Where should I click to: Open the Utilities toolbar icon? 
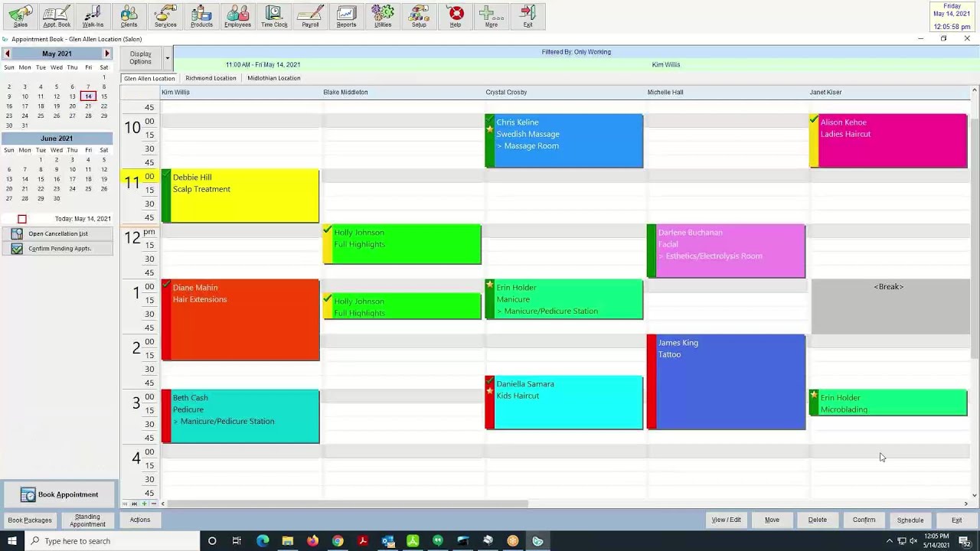[x=383, y=16]
